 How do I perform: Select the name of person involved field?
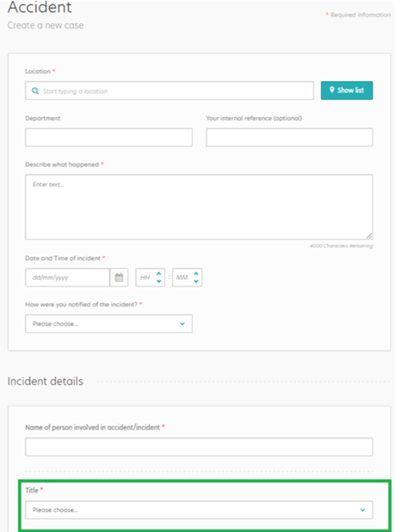(199, 447)
